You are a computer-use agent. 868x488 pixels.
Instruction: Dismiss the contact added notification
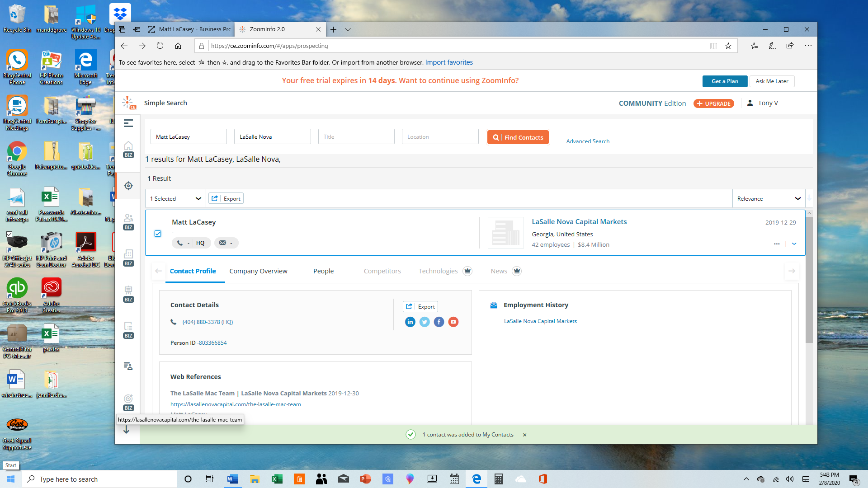pos(525,435)
